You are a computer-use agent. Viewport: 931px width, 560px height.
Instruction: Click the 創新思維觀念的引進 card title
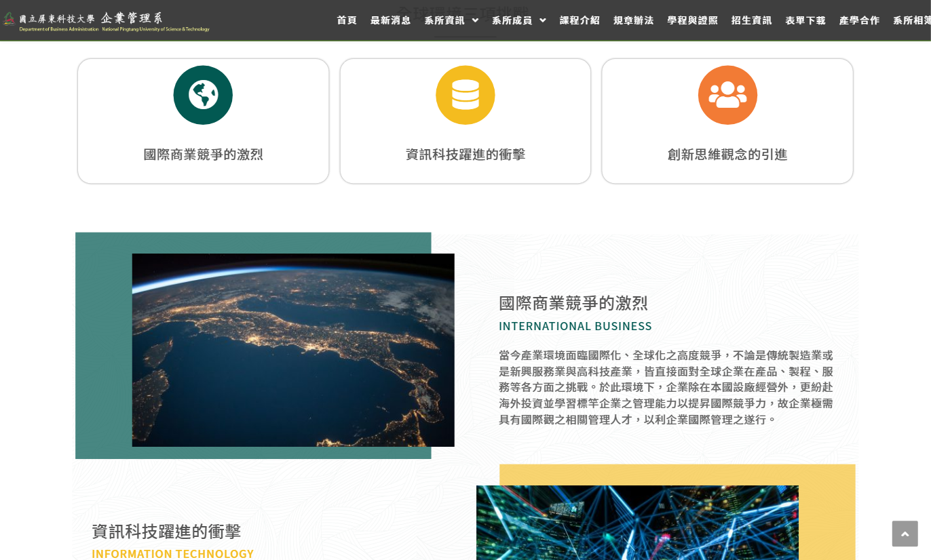tap(727, 155)
